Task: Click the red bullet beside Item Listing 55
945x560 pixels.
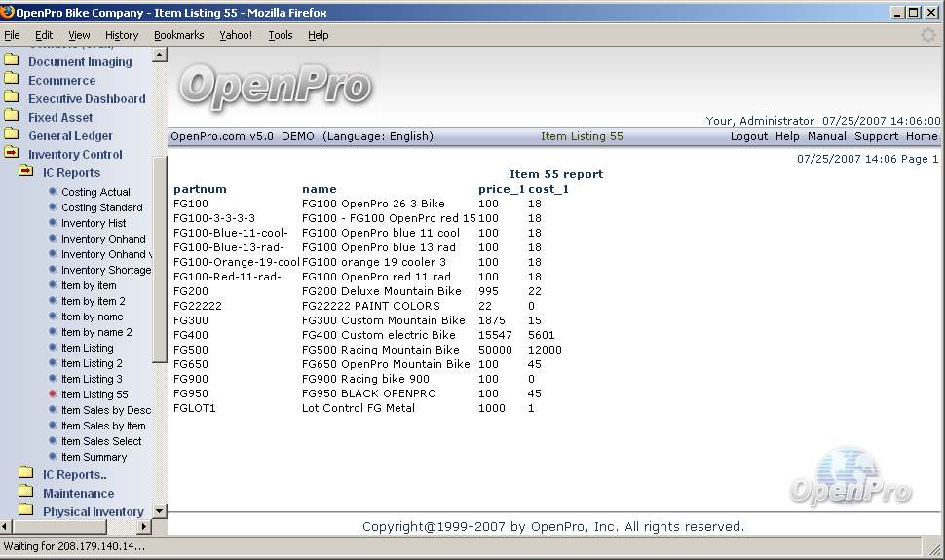Action: tap(53, 394)
